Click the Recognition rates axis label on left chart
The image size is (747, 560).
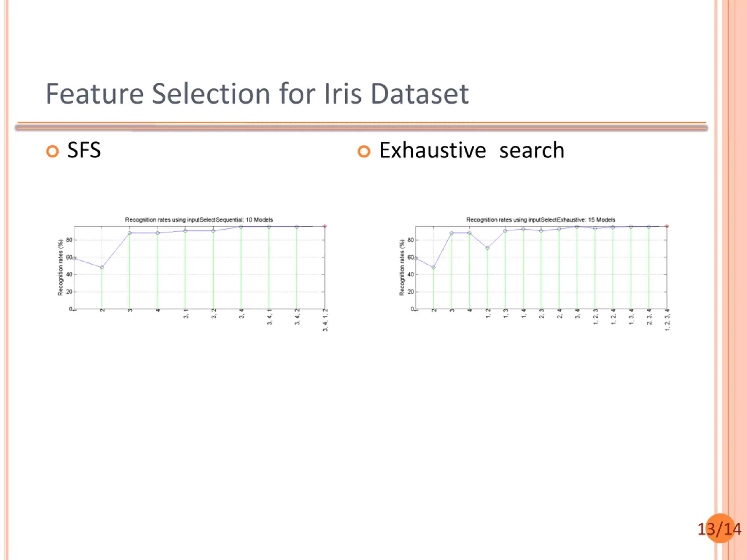click(60, 268)
